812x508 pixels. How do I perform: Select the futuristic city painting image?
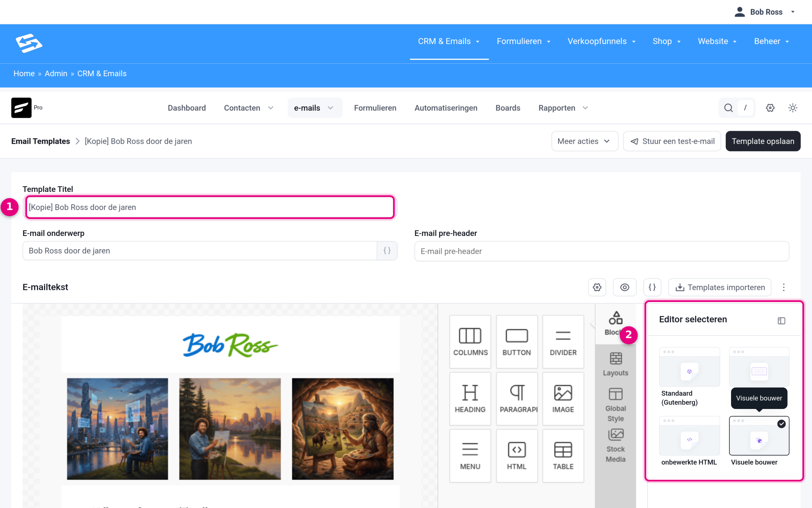117,429
